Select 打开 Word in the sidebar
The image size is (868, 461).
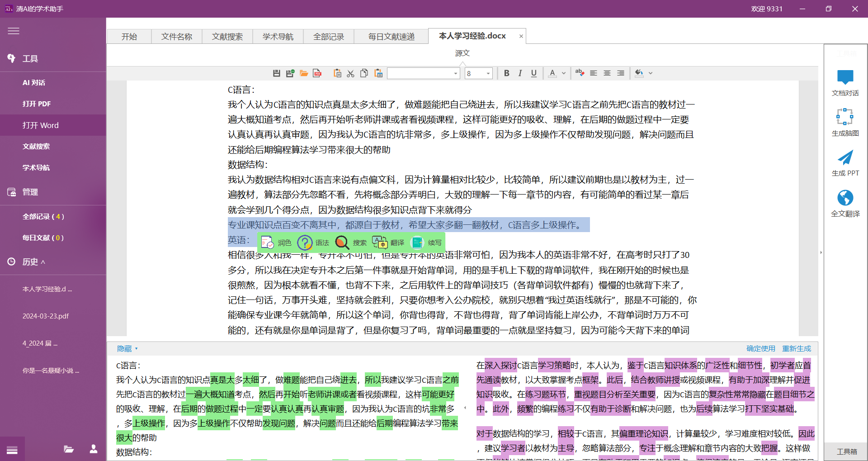click(53, 125)
